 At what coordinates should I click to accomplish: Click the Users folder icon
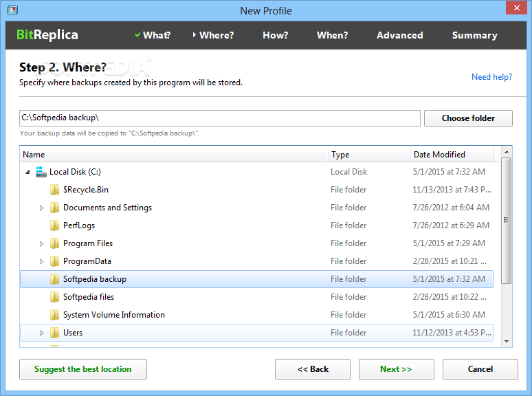(x=54, y=333)
